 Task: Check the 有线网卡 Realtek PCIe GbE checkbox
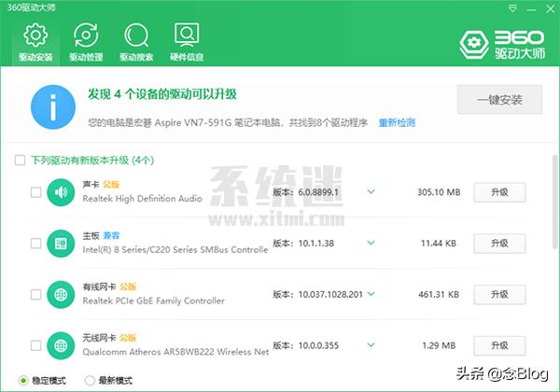[36, 295]
